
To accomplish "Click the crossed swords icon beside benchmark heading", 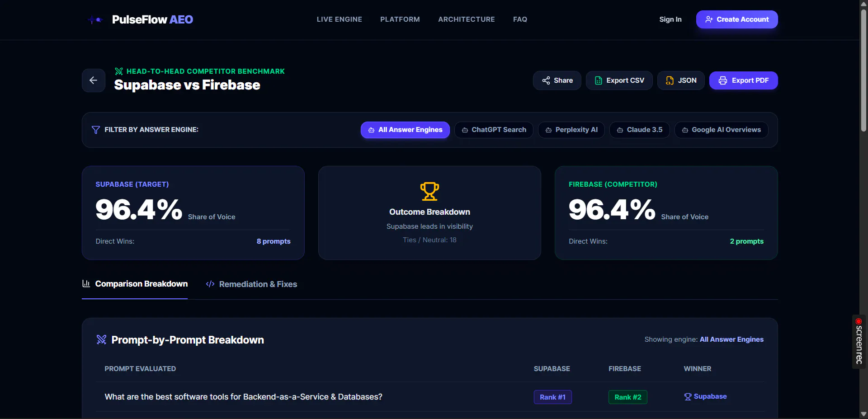I will coord(119,71).
